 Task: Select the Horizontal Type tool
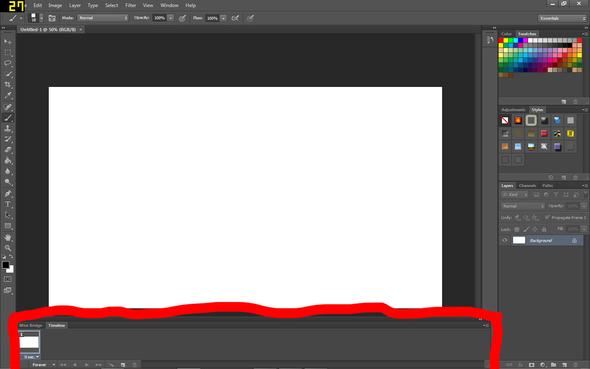8,205
